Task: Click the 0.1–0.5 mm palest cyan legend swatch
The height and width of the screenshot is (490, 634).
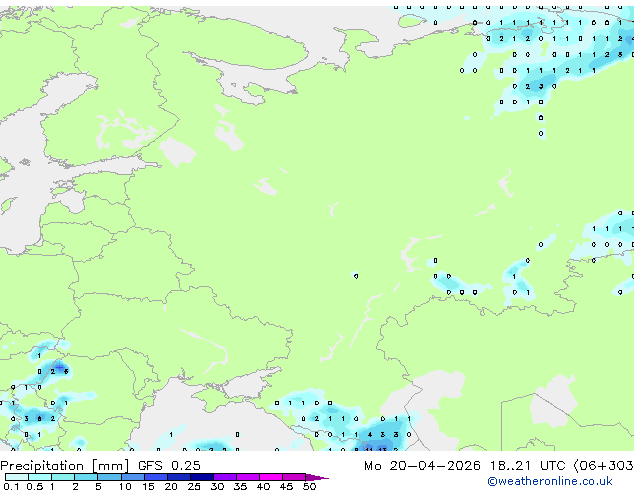Action: coord(17,477)
